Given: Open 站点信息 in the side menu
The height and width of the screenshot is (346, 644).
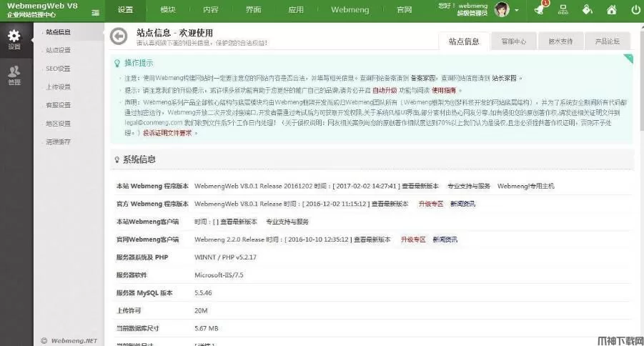Looking at the screenshot, I should pos(58,32).
